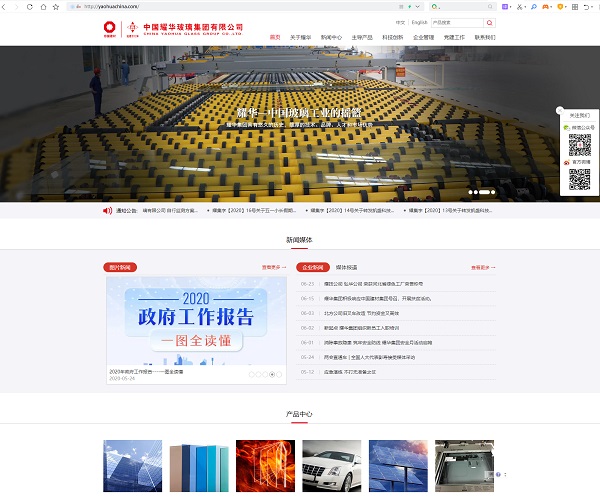600x499 pixels.
Task: Open 关于耀华 navigation menu
Action: click(x=300, y=37)
